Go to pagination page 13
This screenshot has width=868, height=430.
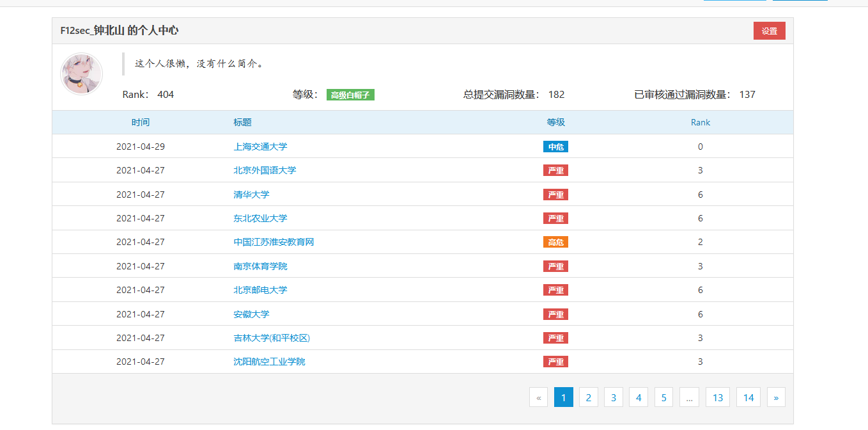coord(718,397)
